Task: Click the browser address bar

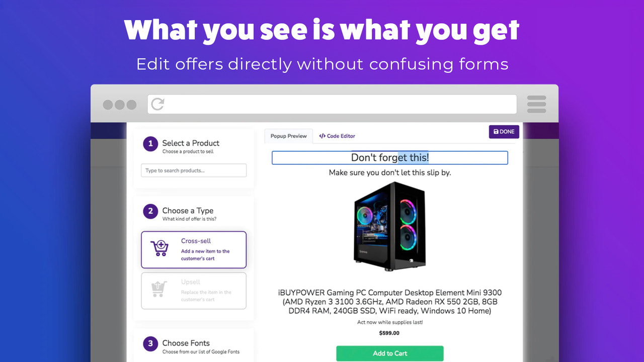Action: (x=332, y=104)
